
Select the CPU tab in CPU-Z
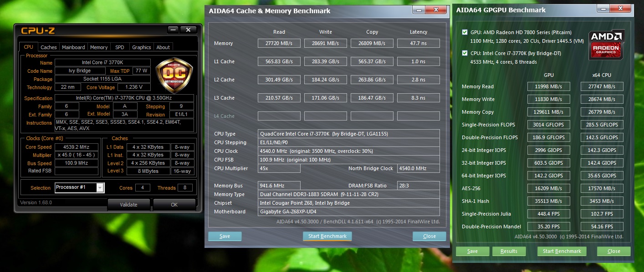coord(28,47)
